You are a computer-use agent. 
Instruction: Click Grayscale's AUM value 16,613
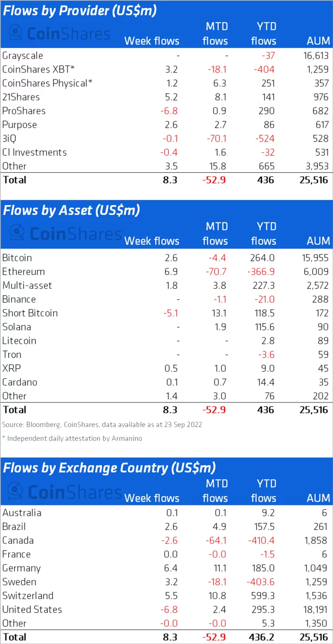coord(314,55)
